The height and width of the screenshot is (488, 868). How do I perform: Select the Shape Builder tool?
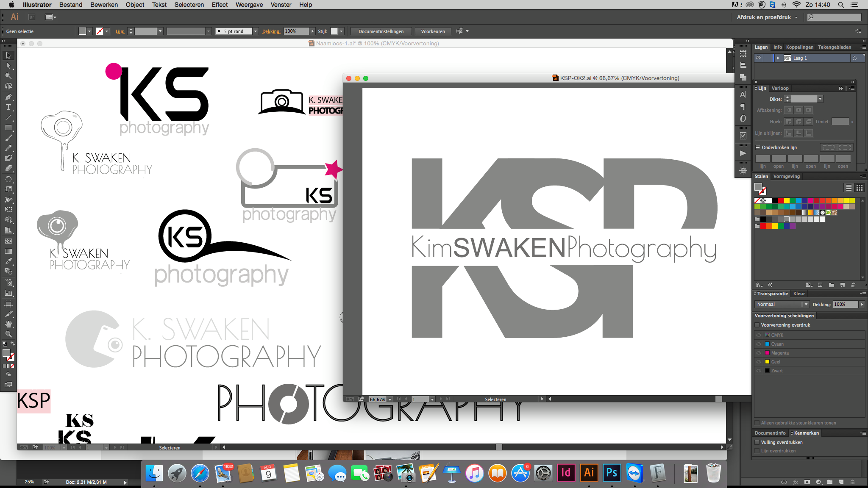[x=8, y=220]
